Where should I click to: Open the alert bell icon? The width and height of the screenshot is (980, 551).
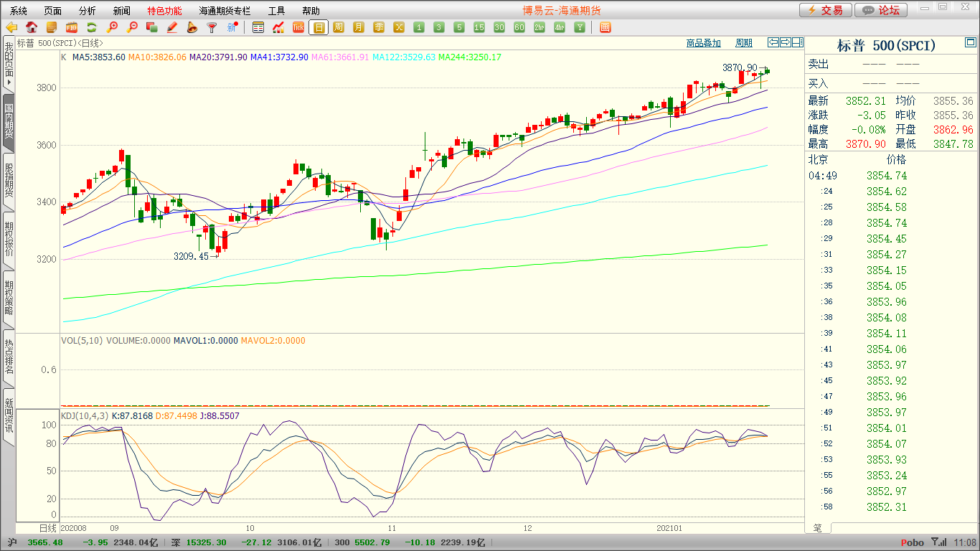point(192,27)
